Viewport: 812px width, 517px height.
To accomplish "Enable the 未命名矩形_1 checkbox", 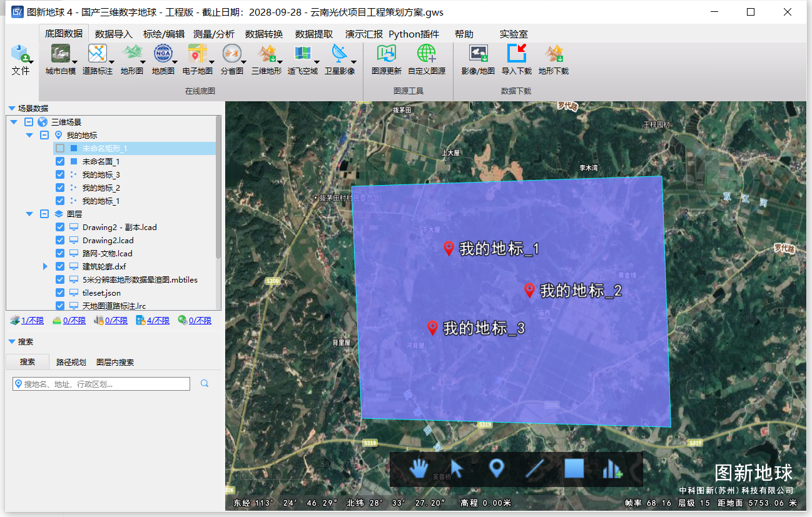I will click(60, 148).
